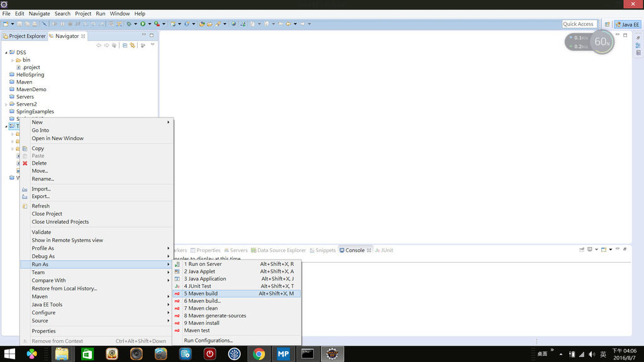644x362 pixels.
Task: Open the Debug As submenu
Action: pyautogui.click(x=97, y=256)
